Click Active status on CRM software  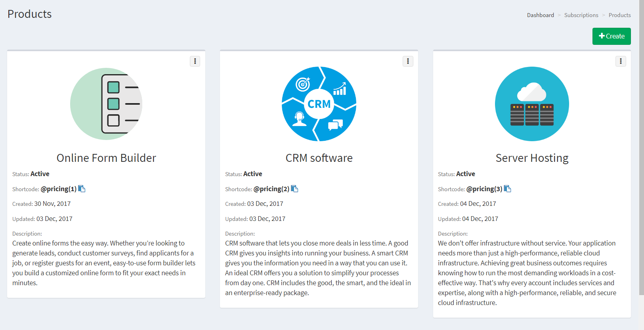(x=253, y=174)
